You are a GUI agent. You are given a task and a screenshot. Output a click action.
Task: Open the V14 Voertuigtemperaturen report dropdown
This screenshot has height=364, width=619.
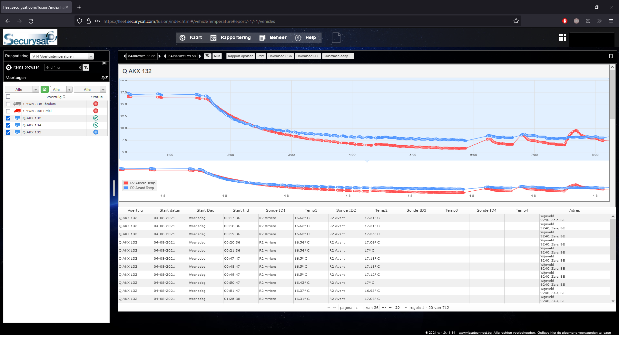62,56
